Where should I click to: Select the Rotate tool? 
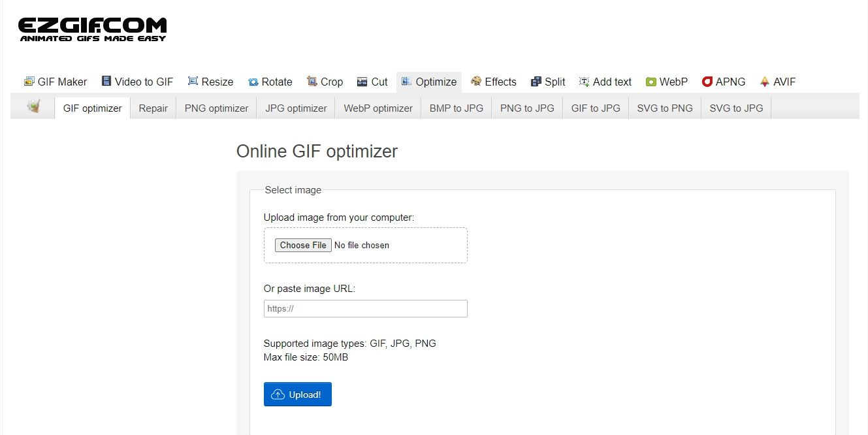coord(270,82)
